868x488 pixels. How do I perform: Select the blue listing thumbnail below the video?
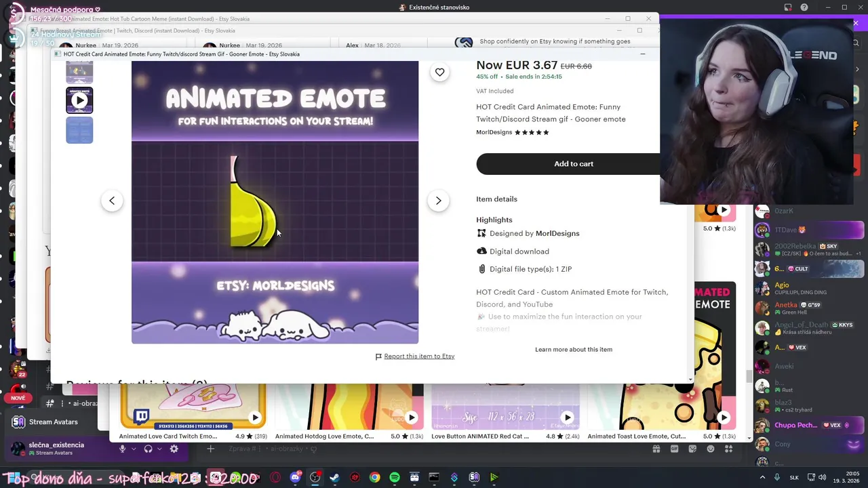point(79,130)
